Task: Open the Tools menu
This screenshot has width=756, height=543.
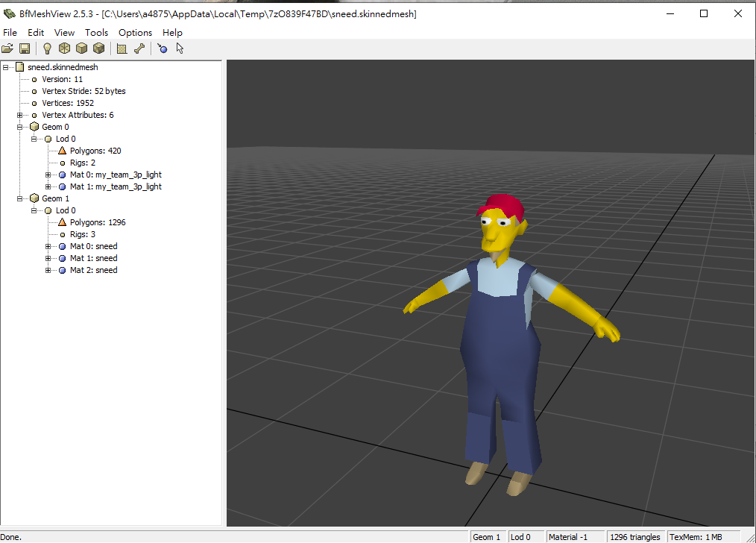Action: 96,32
